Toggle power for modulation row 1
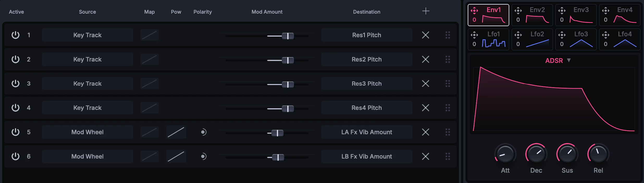Image resolution: width=644 pixels, height=183 pixels. pyautogui.click(x=16, y=35)
